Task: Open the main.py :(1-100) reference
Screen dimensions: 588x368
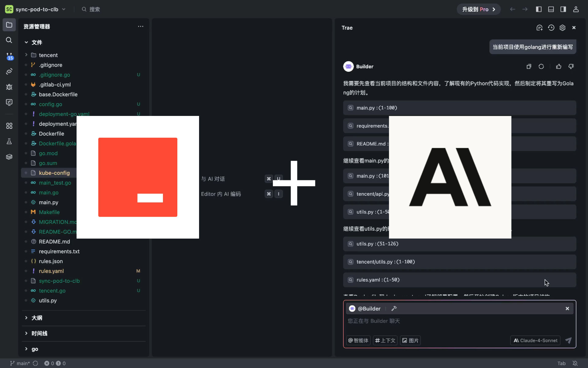Action: (459, 108)
